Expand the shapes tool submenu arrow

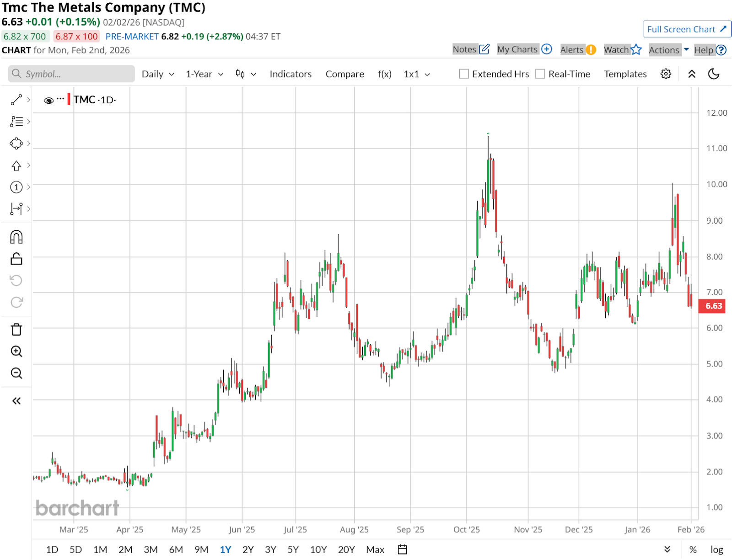(x=29, y=144)
